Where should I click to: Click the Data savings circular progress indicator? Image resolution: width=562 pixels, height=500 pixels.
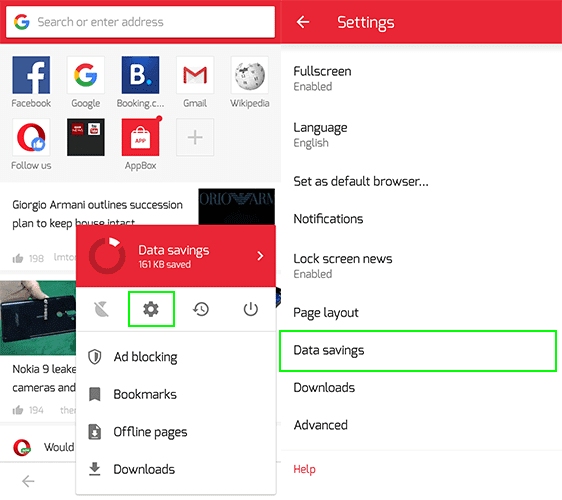click(107, 256)
